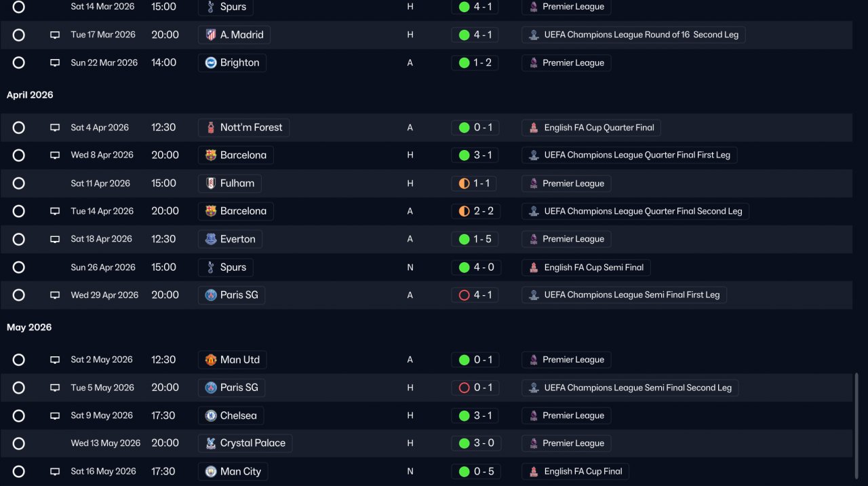Select the radio circle for the Crystal Palace fixture
This screenshot has width=868, height=486.
[19, 443]
